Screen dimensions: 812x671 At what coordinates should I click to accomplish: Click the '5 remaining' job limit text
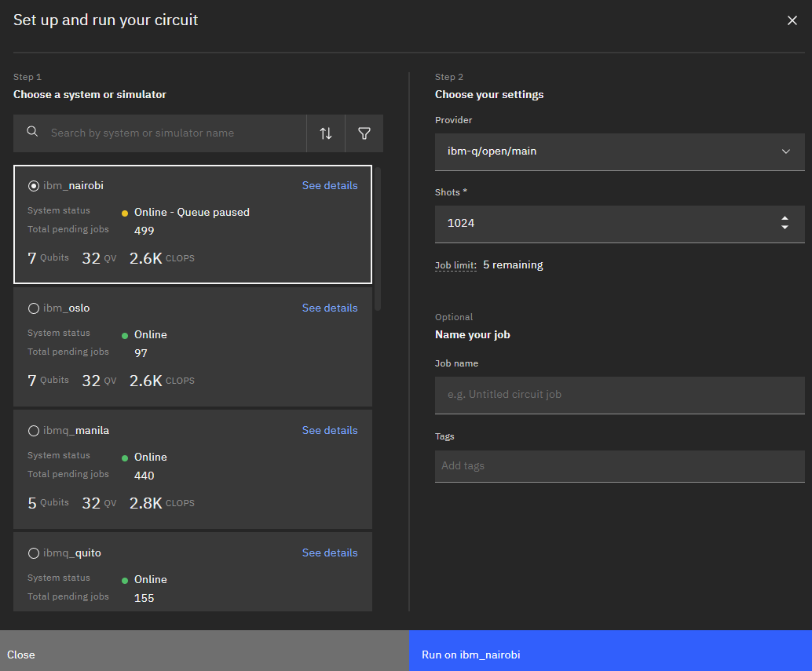pyautogui.click(x=514, y=265)
